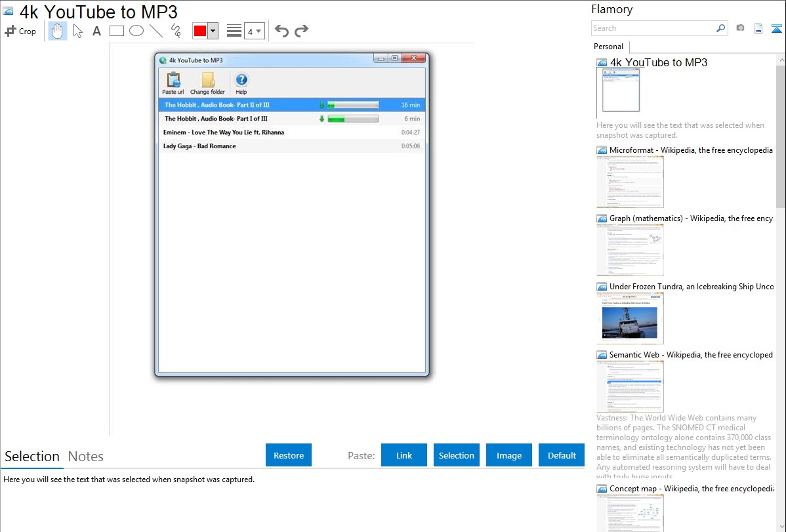
Task: Click the sidebar scrollbar up arrow
Action: 781,59
